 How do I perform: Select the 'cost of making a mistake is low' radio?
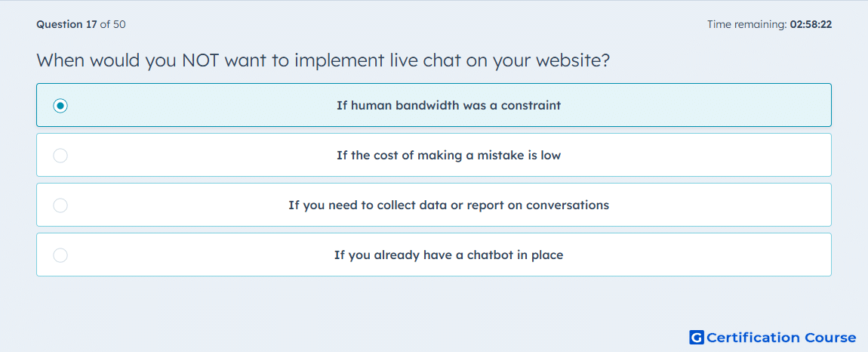[60, 156]
